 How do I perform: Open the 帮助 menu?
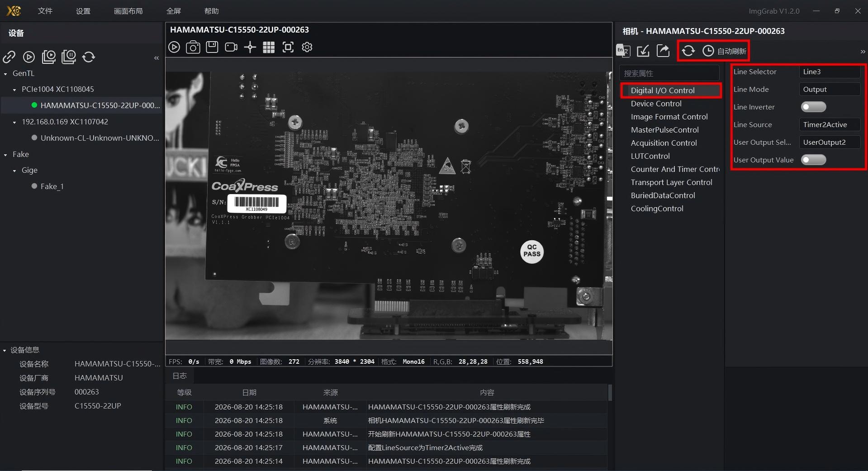click(x=211, y=11)
